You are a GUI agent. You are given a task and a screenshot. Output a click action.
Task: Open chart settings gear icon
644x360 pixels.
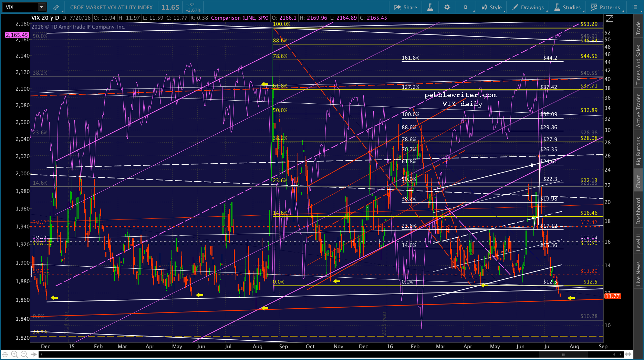(x=447, y=7)
